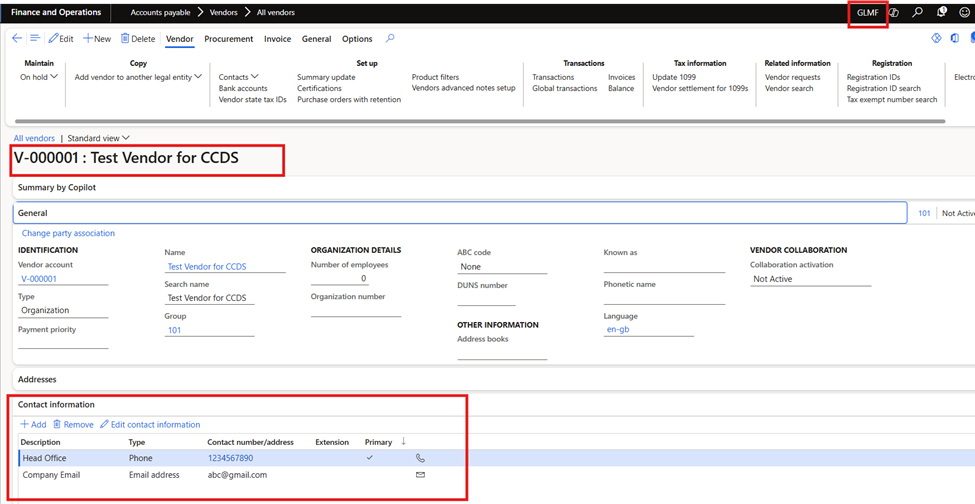Open the Standard view dropdown

[x=98, y=138]
